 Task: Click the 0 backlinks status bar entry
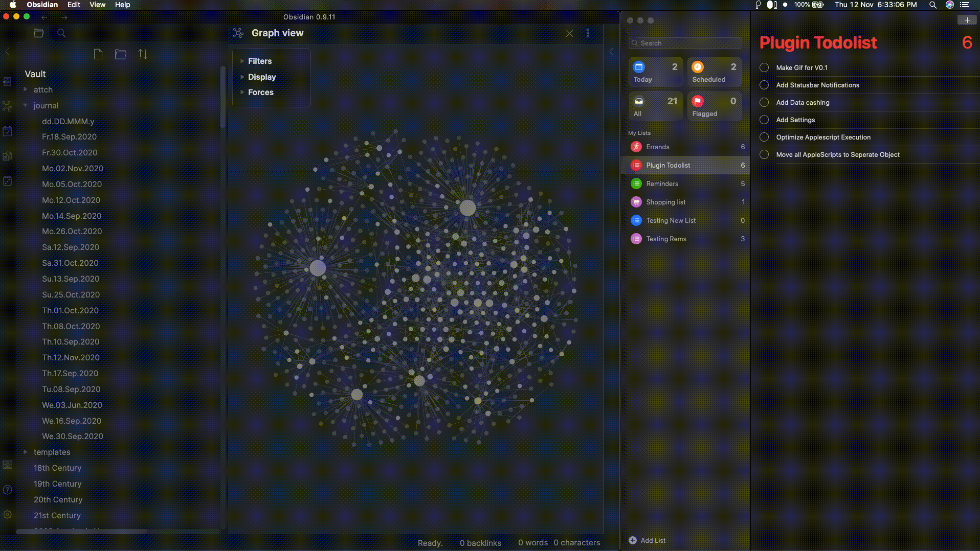pos(480,543)
